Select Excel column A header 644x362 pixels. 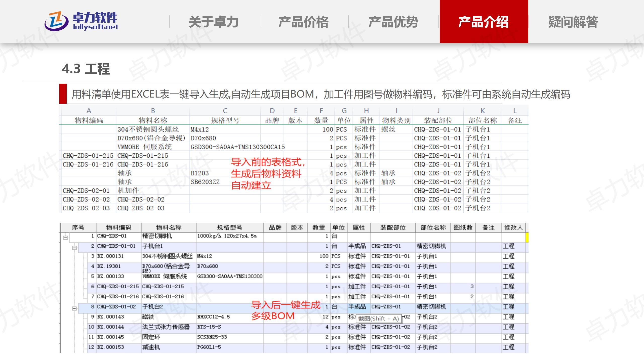tap(89, 111)
